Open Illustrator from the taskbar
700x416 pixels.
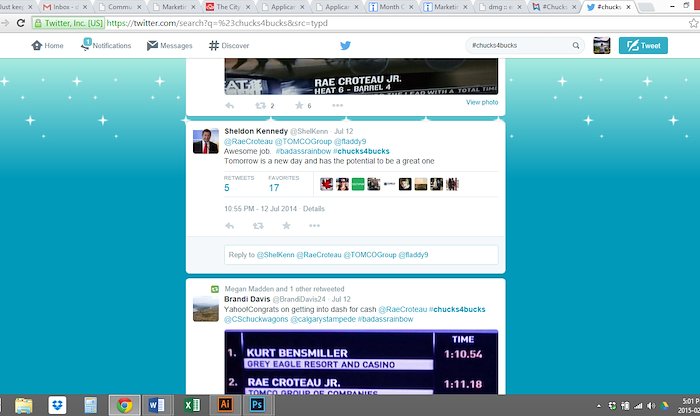point(225,405)
